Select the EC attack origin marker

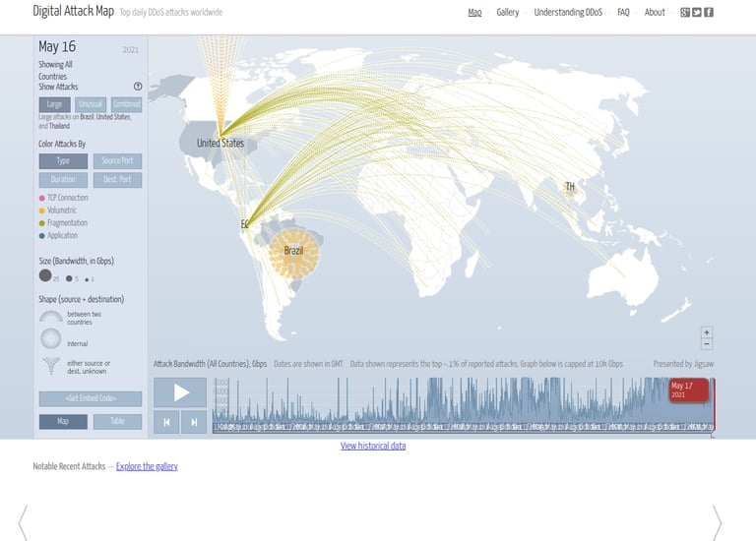pyautogui.click(x=244, y=224)
